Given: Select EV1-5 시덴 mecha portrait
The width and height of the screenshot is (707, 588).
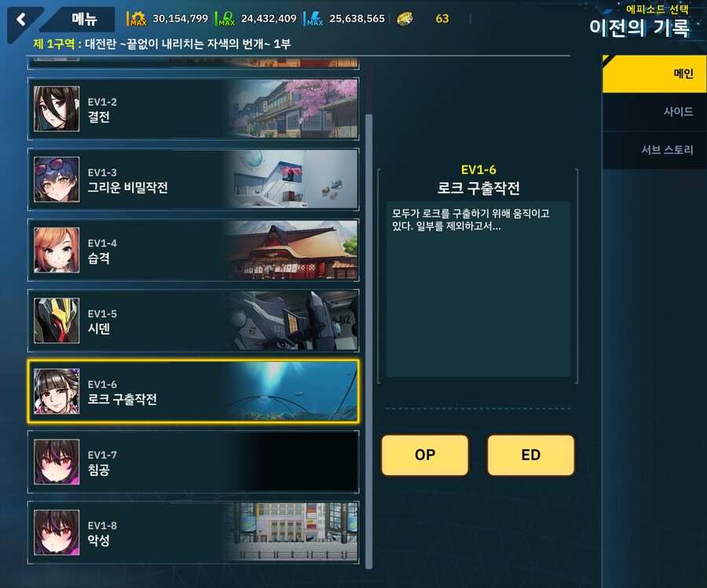Looking at the screenshot, I should [x=57, y=321].
